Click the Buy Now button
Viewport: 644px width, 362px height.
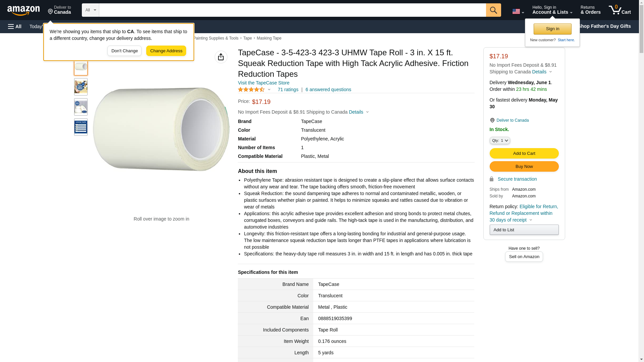(524, 167)
